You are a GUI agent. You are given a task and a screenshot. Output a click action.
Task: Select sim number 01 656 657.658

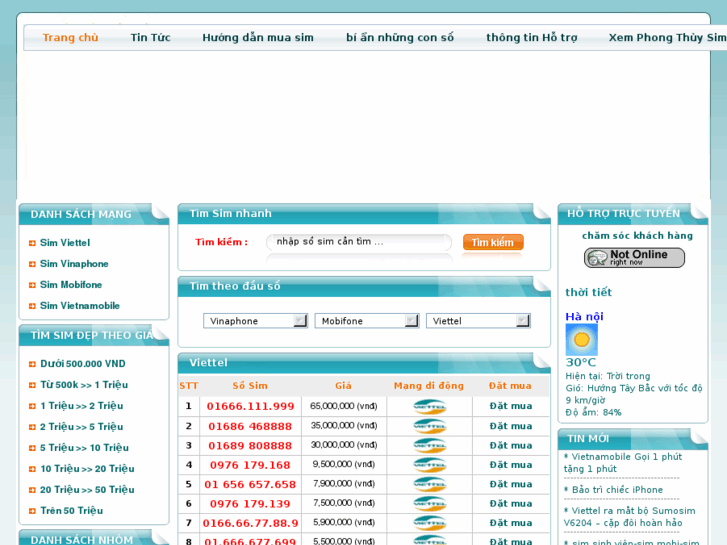[250, 485]
